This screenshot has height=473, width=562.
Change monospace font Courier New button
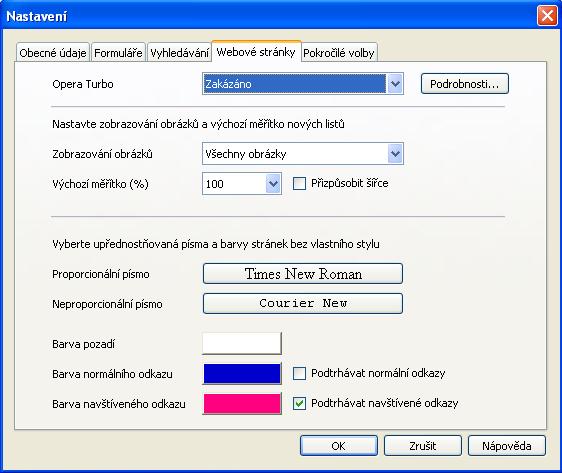[303, 304]
